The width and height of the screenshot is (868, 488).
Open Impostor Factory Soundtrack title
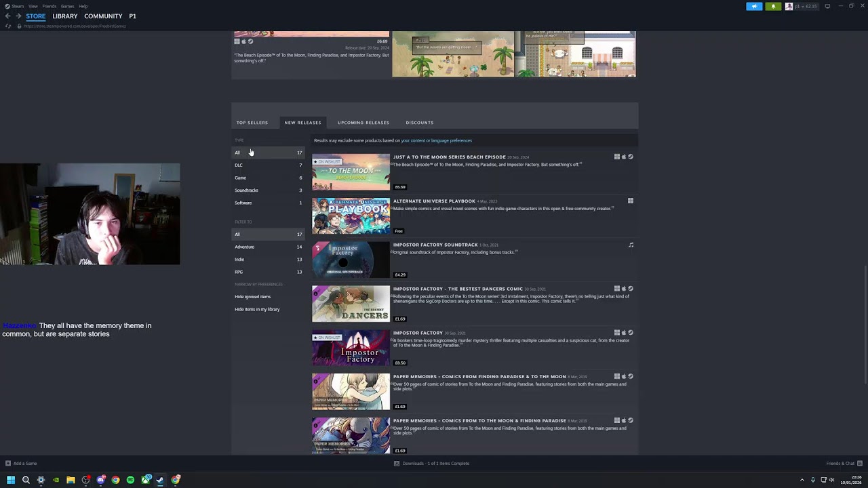(x=435, y=245)
